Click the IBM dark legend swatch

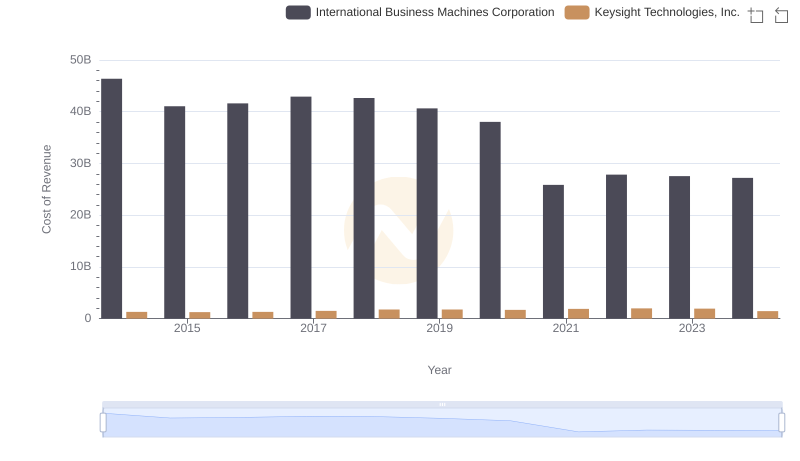(x=298, y=12)
